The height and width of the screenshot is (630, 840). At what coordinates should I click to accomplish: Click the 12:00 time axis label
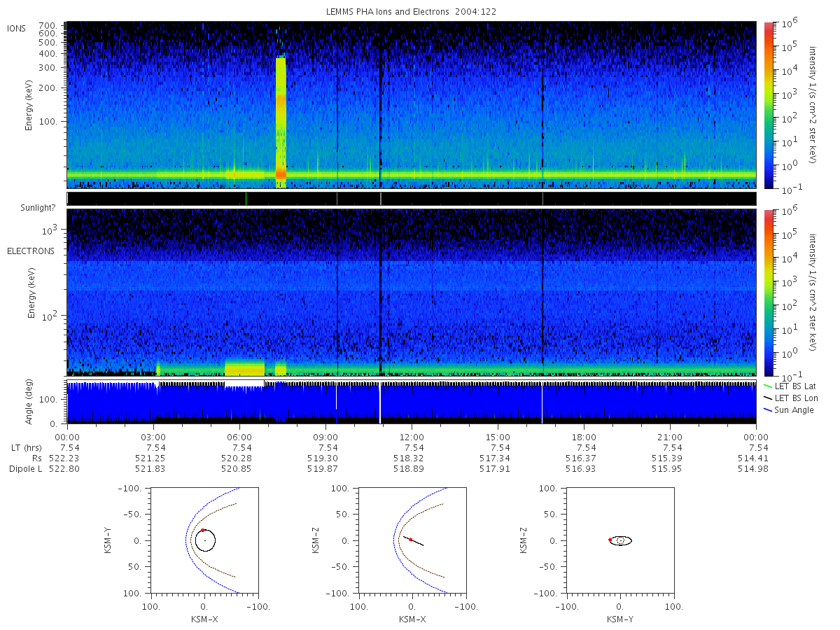click(412, 437)
